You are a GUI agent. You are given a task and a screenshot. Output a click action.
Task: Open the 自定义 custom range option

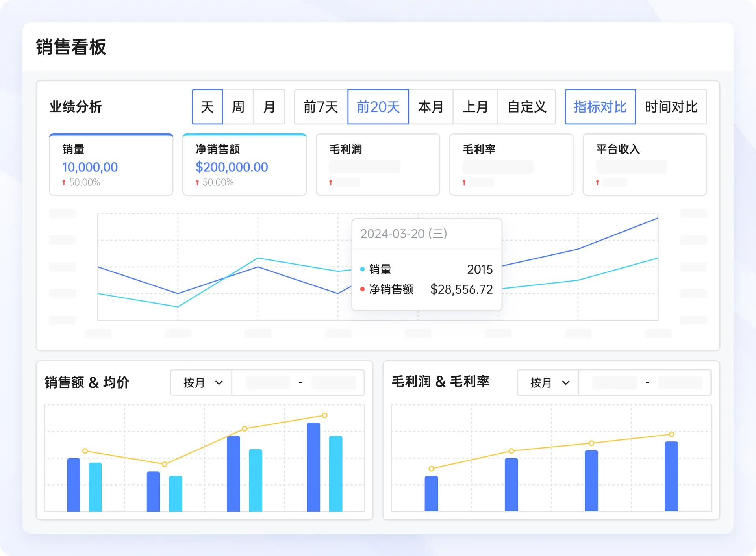click(x=527, y=107)
